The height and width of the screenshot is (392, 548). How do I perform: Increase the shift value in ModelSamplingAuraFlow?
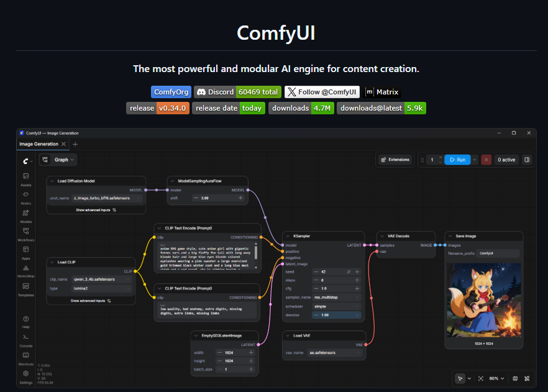240,198
